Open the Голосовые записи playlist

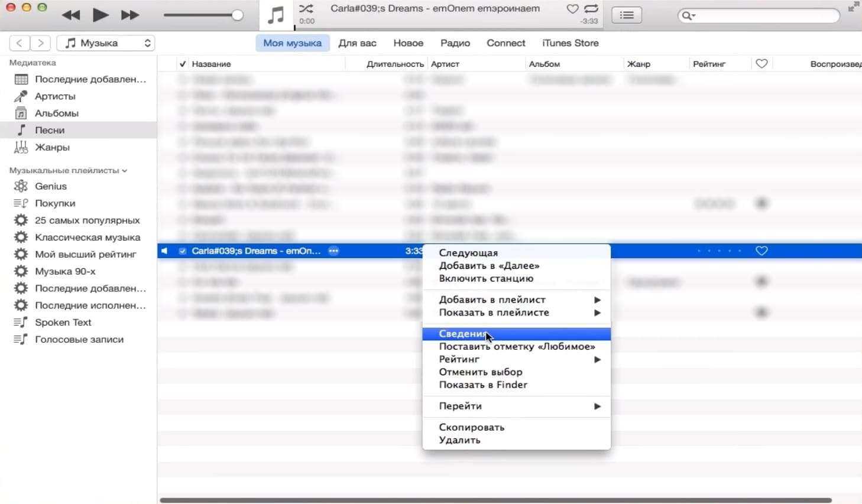coord(79,340)
